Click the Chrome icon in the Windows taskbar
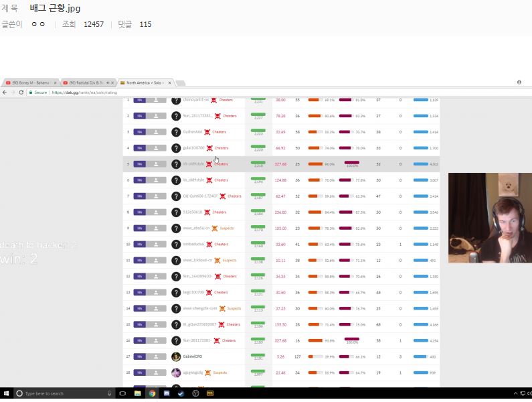The image size is (532, 402). coord(152,394)
